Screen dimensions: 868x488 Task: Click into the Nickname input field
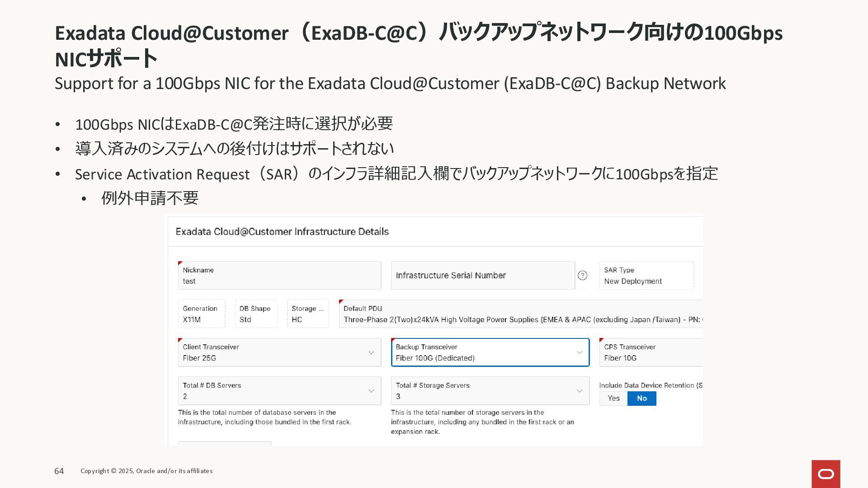point(279,276)
